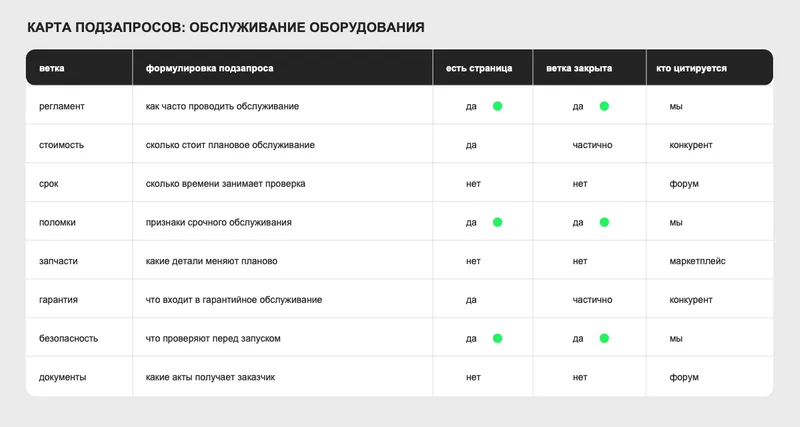Click «да» under «есть страница» in стоимость row

coord(471,145)
